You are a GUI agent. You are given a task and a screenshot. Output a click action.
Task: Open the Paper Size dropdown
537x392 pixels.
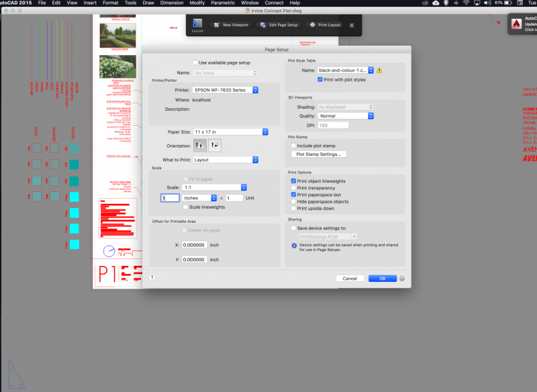click(x=229, y=132)
